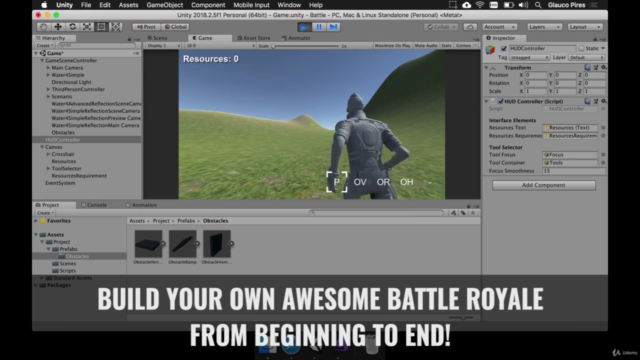Click the Wi-Fi status icon
The width and height of the screenshot is (640, 360).
point(480,5)
